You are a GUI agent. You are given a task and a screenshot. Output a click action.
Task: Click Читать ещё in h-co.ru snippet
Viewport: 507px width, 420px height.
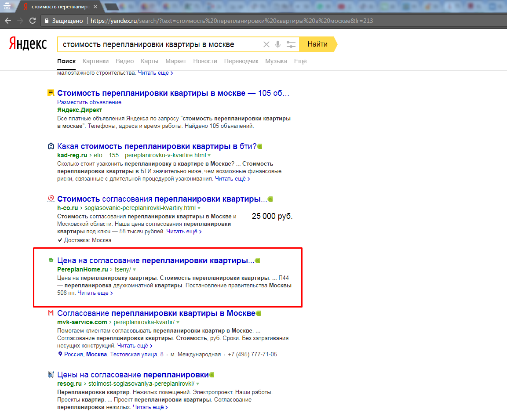184,232
